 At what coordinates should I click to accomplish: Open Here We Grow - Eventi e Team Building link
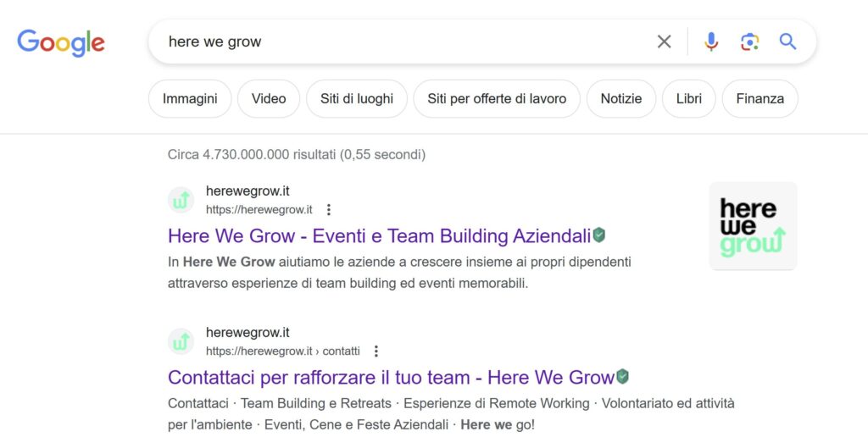[379, 236]
